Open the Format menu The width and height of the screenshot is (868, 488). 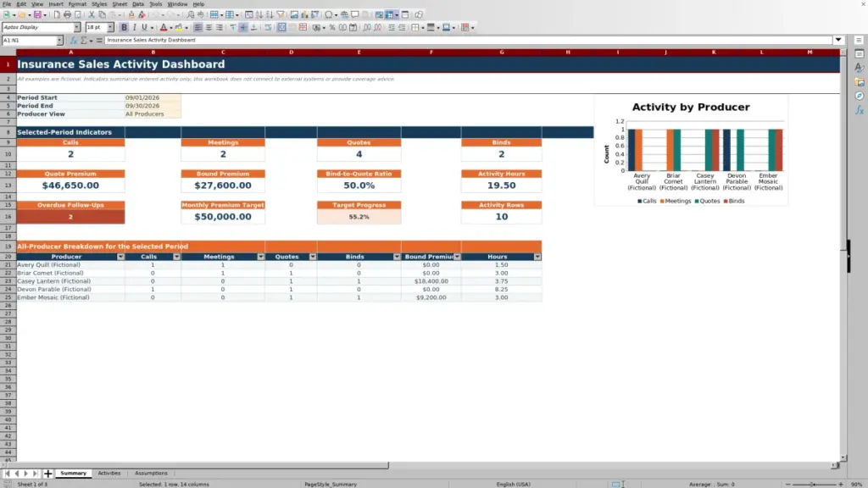click(77, 4)
